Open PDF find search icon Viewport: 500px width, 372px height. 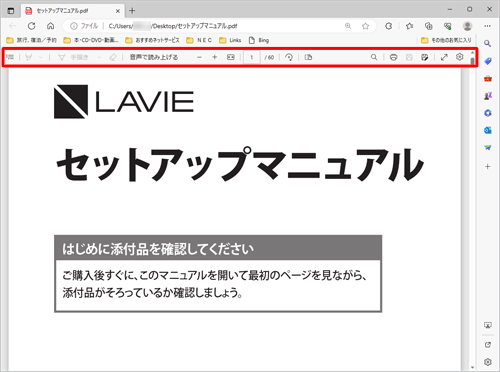pos(374,57)
